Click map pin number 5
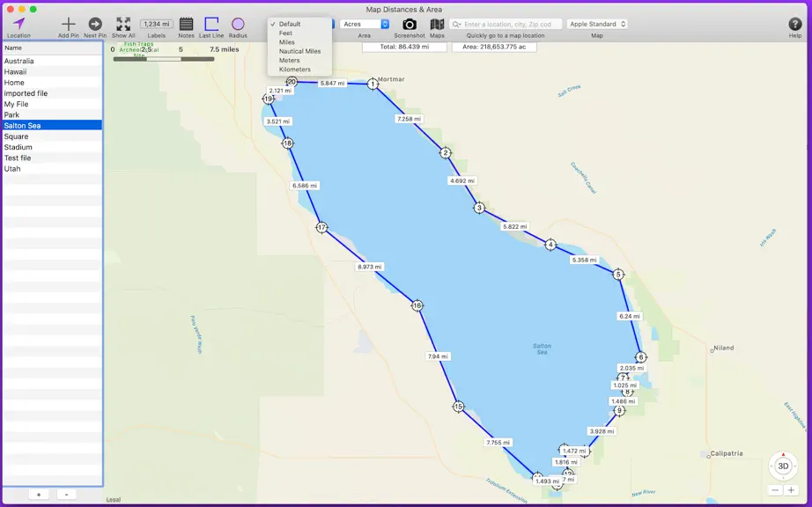 [617, 275]
